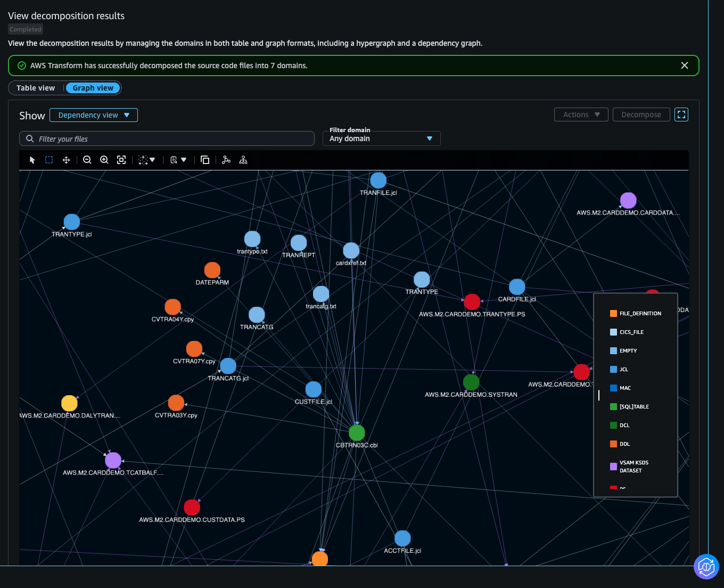Click the DCL legend label
Screen dimensions: 724x588
tap(624, 426)
